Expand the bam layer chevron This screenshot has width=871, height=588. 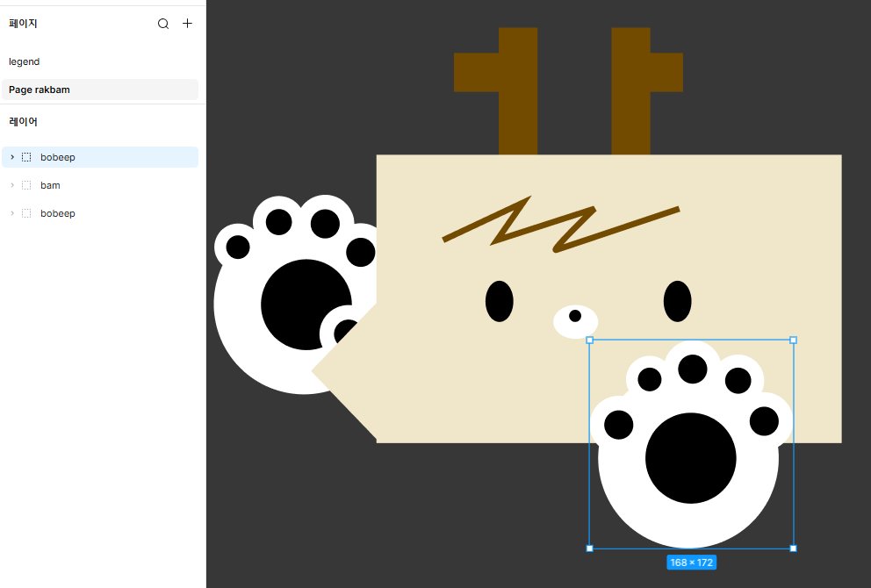(12, 185)
